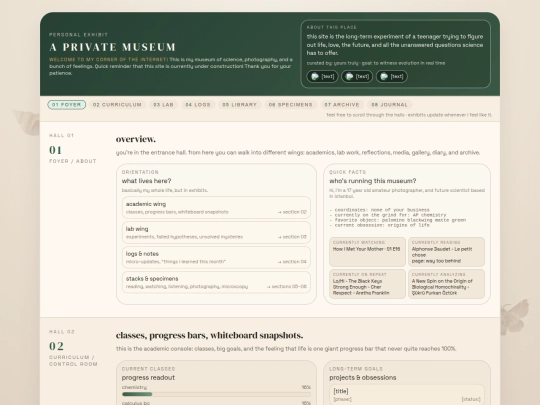Click the 'ORIENTATION' label

(x=140, y=172)
